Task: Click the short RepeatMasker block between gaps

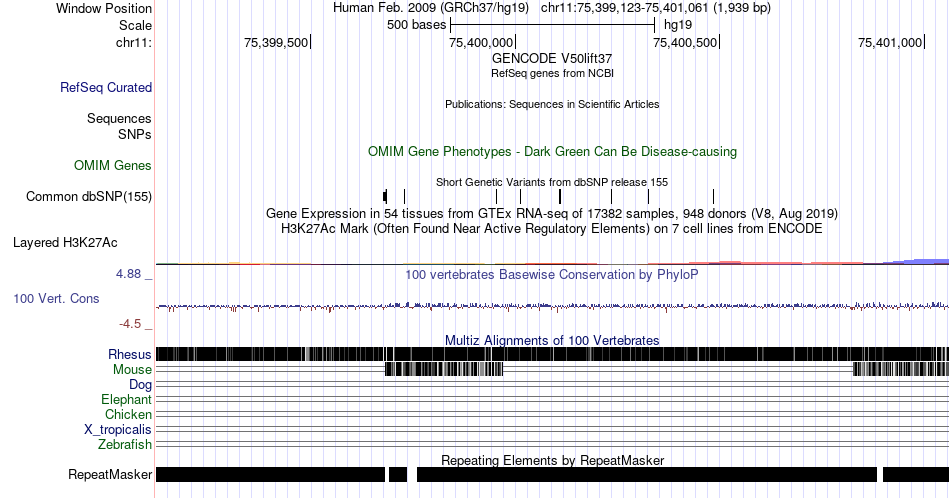Action: [x=398, y=474]
